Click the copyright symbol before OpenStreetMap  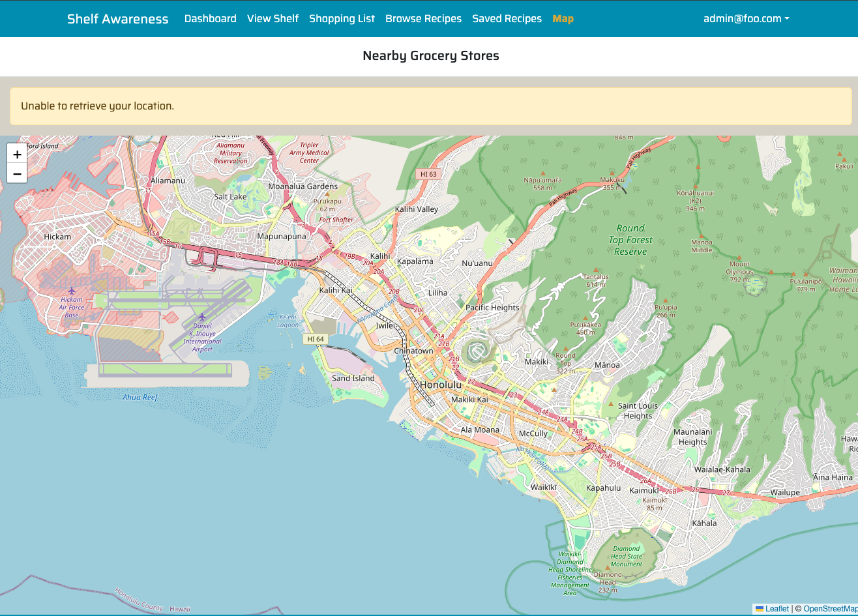pyautogui.click(x=799, y=609)
